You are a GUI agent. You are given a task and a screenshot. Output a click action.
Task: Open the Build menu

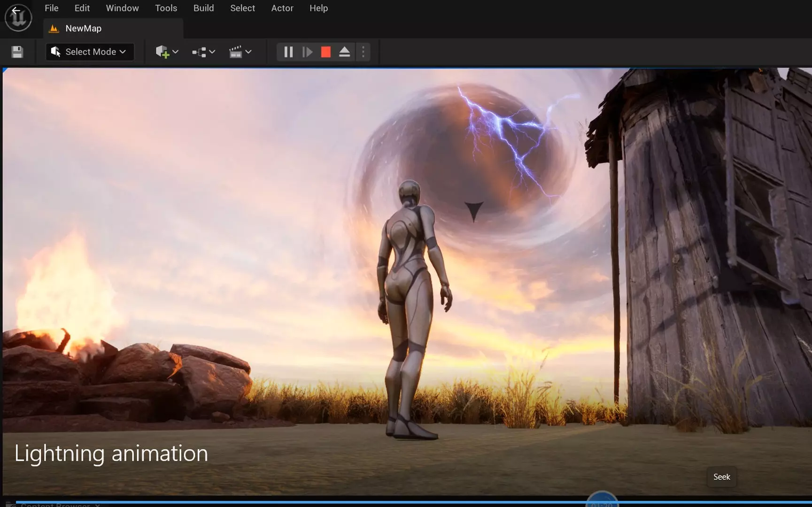point(203,8)
